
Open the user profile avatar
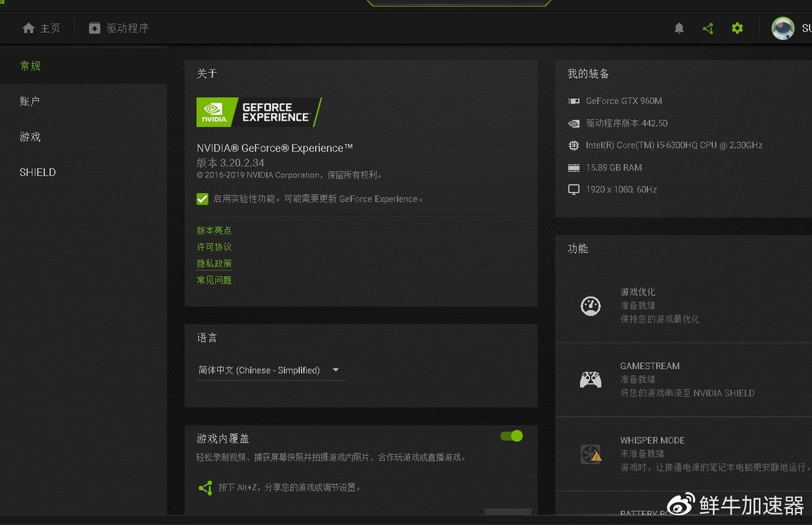click(x=782, y=28)
